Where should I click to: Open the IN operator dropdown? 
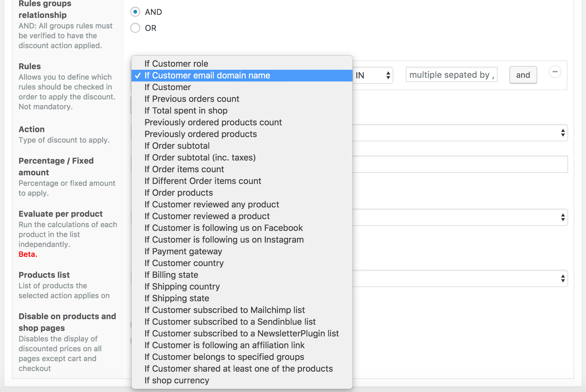[x=373, y=75]
